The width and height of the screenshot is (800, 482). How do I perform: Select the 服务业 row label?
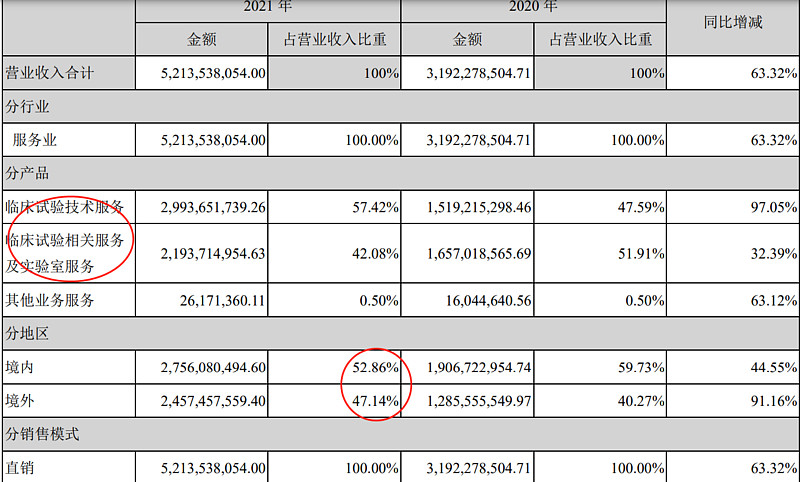(34, 140)
